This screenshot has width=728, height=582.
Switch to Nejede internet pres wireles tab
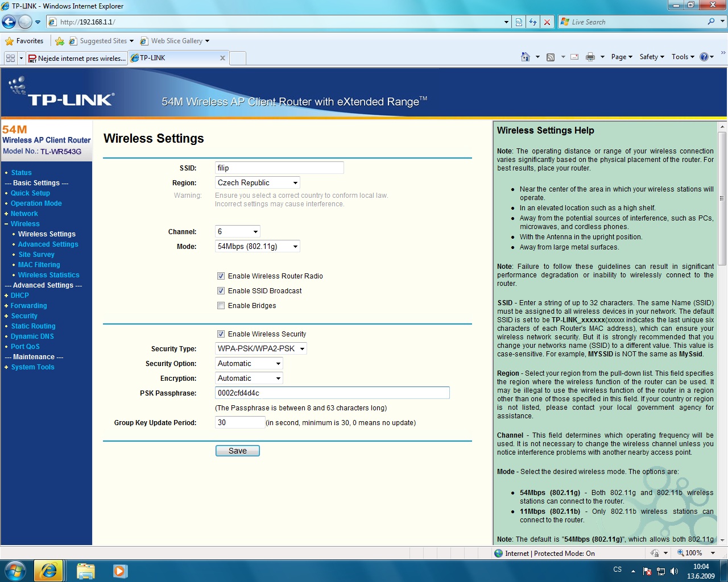point(77,58)
